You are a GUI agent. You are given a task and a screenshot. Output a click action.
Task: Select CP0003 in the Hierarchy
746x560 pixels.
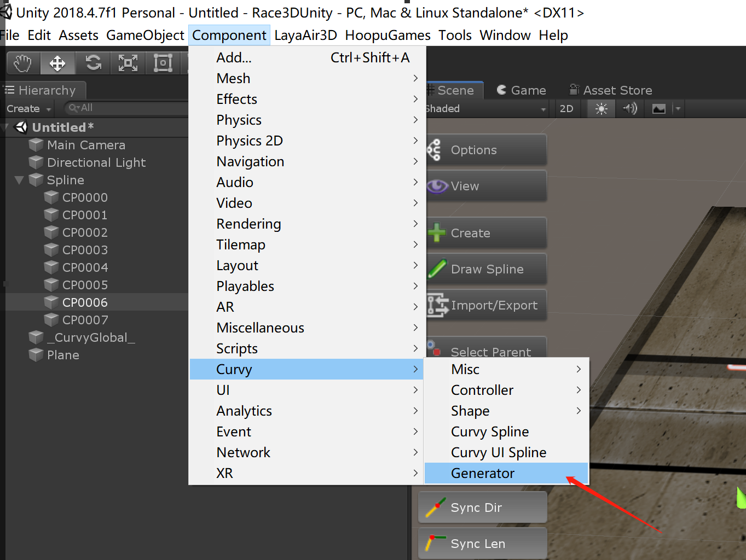click(x=85, y=250)
